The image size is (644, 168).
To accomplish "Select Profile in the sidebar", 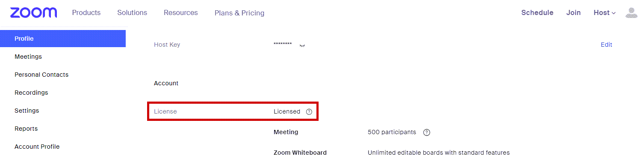I will coord(63,39).
